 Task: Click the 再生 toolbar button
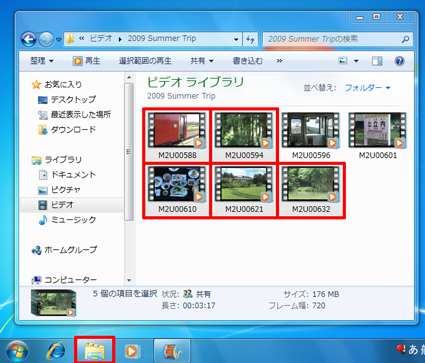click(x=87, y=61)
